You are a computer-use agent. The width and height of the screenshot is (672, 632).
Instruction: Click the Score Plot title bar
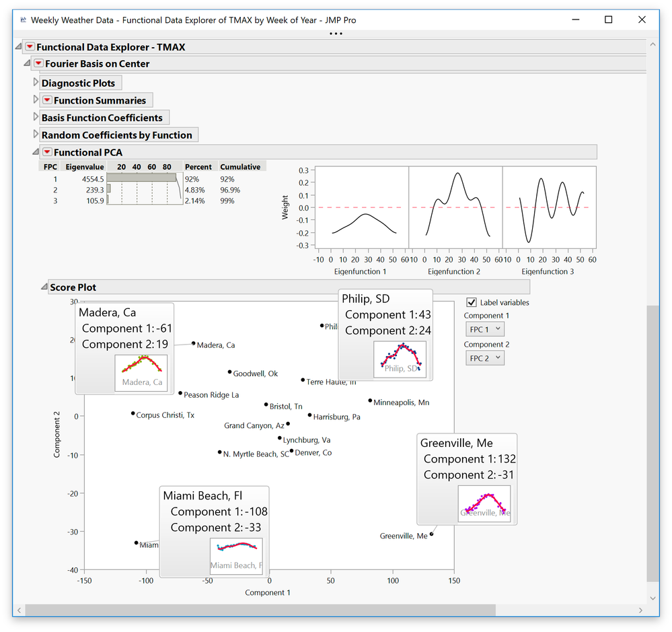click(289, 287)
